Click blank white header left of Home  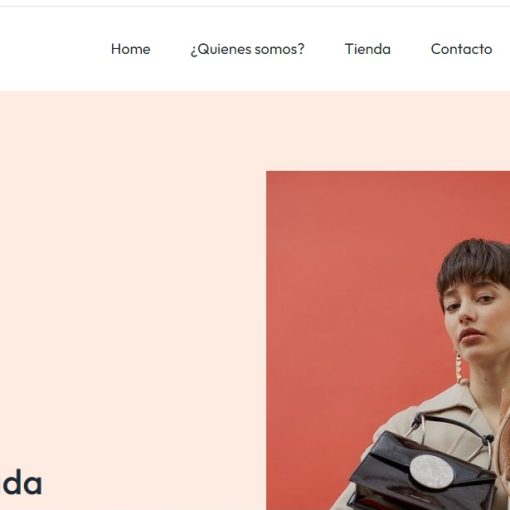[53, 49]
